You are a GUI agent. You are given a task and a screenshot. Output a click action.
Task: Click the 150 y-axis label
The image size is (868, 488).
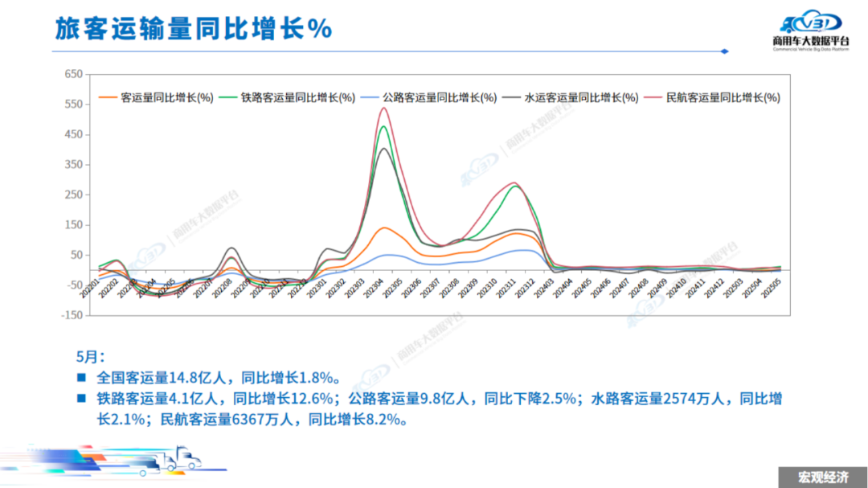(74, 225)
